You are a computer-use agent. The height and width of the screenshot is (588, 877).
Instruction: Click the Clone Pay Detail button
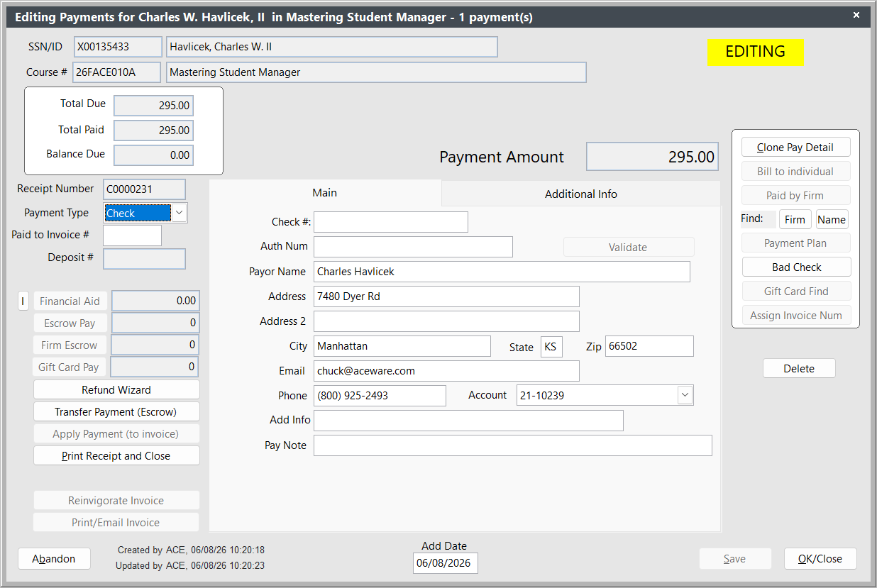[795, 148]
